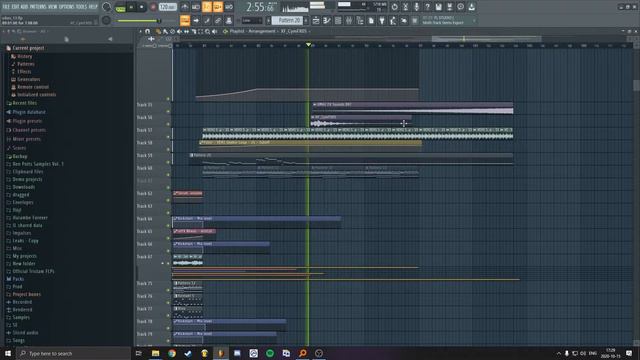Select the Delete tool in playlist
Screen dimensions: 640x360
click(x=172, y=31)
